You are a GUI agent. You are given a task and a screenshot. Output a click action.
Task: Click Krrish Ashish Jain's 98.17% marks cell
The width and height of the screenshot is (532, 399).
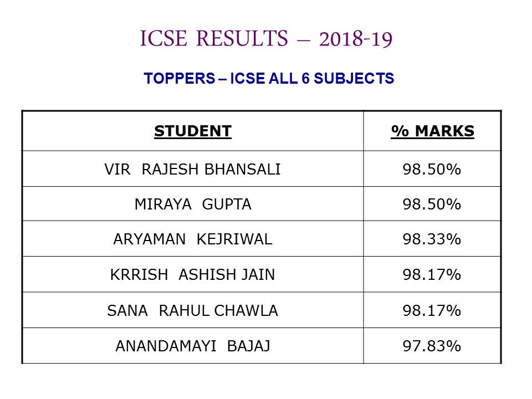(432, 274)
